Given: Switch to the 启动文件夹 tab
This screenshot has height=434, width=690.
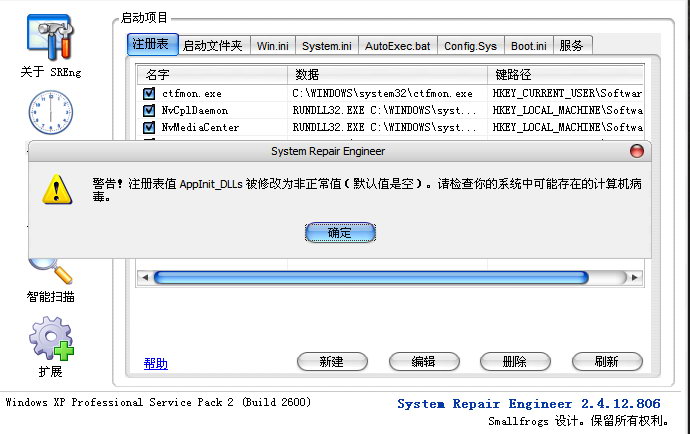Looking at the screenshot, I should point(214,46).
